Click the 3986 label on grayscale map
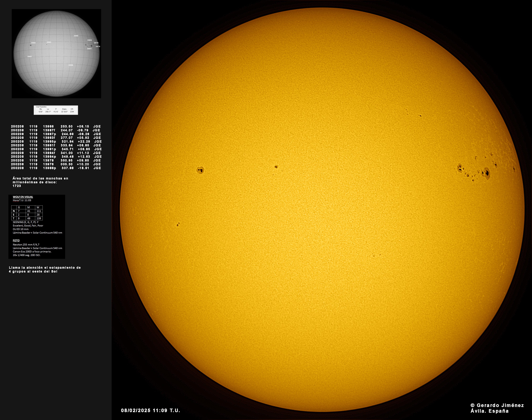532x420 pixels. tap(33, 43)
